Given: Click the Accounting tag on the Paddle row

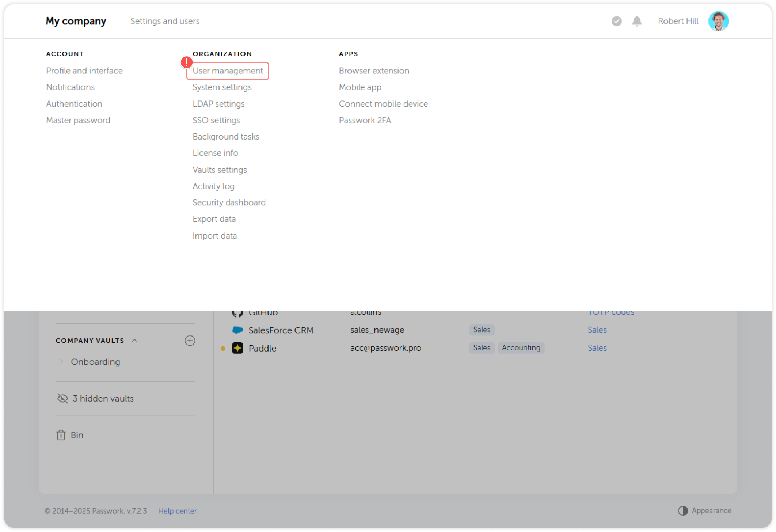Looking at the screenshot, I should [x=521, y=347].
